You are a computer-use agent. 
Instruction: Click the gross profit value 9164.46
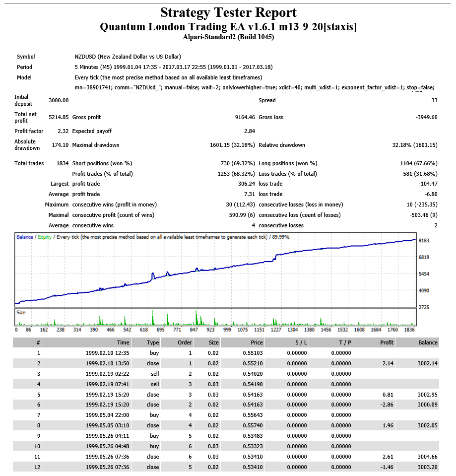pos(245,117)
